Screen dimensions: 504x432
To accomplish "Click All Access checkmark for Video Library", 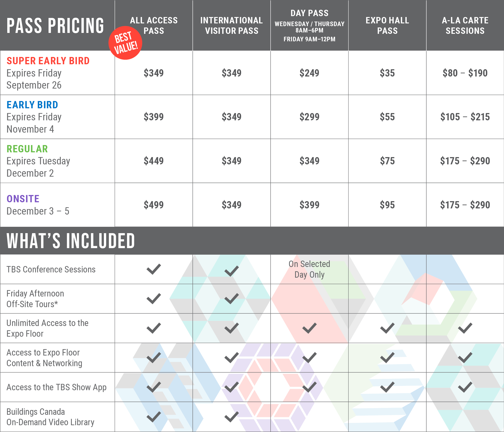I will point(154,417).
